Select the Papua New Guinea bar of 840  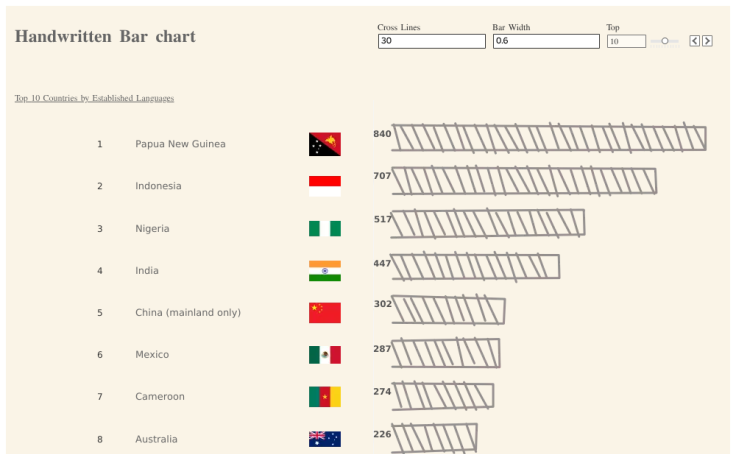(x=549, y=138)
